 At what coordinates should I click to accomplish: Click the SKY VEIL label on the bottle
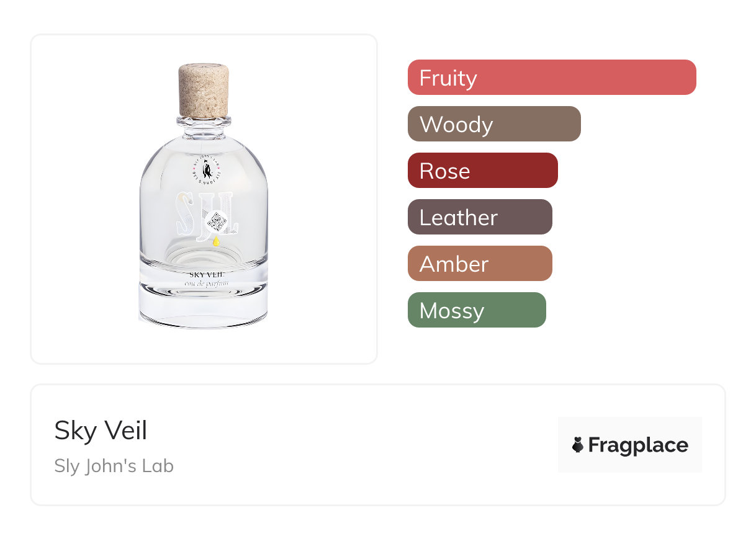(x=205, y=274)
